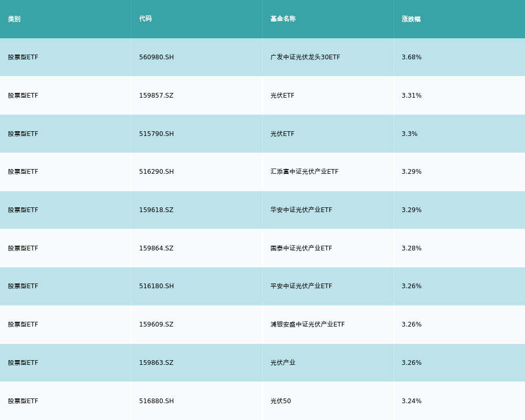The width and height of the screenshot is (525, 420).
Task: Select fund name 平安中证光伏产业ETF
Action: (301, 286)
